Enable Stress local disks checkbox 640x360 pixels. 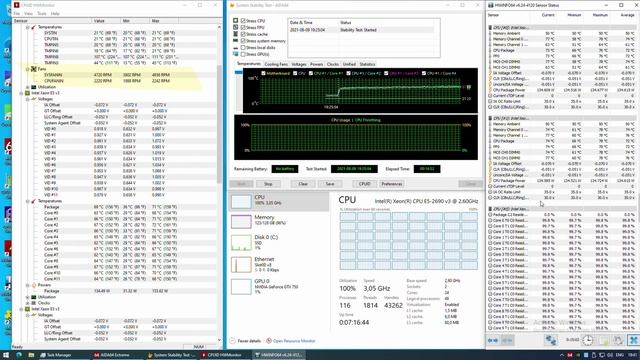click(243, 48)
